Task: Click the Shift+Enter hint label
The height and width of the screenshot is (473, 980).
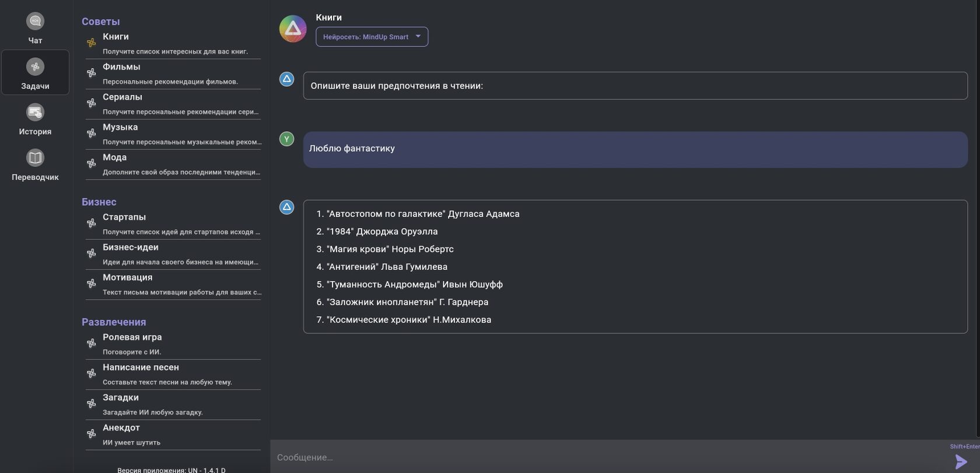Action: [x=965, y=447]
